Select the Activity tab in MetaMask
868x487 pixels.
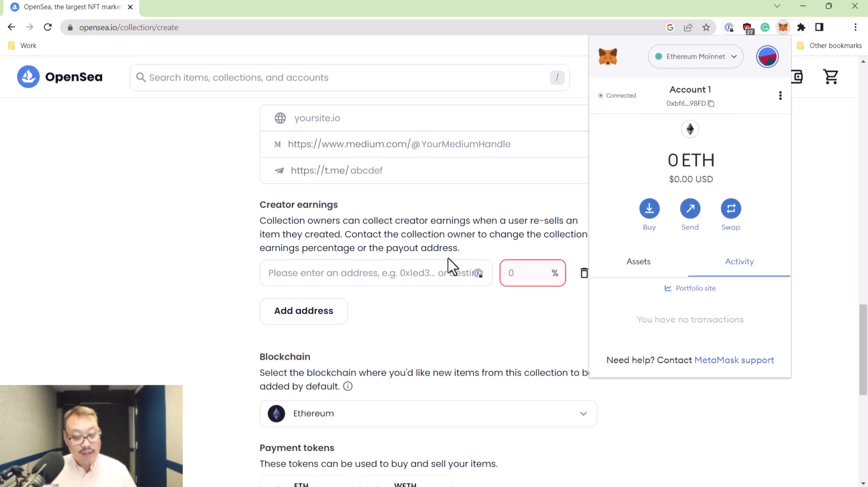[x=739, y=261]
